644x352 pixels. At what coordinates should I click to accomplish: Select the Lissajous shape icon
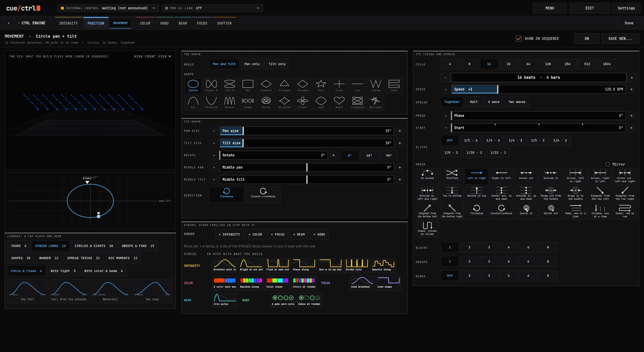(x=357, y=103)
